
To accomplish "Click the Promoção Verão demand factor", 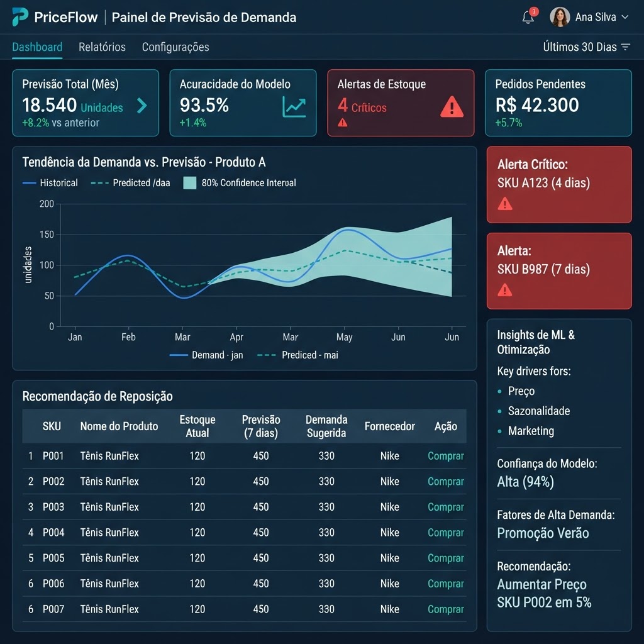I will (543, 533).
